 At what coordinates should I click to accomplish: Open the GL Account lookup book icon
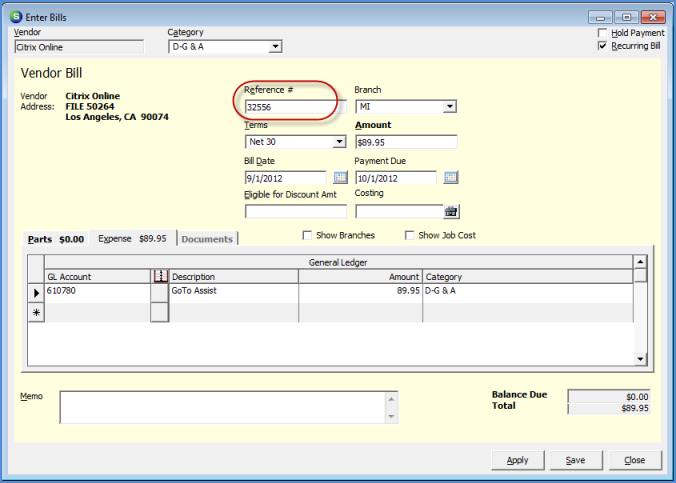(160, 276)
